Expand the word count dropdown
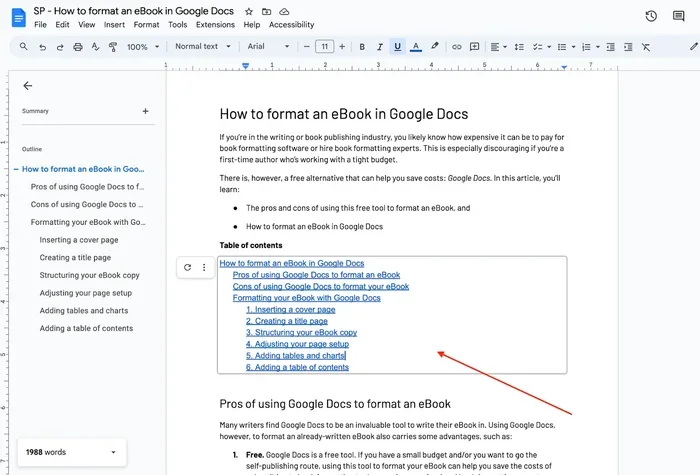700x475 pixels. (x=113, y=452)
